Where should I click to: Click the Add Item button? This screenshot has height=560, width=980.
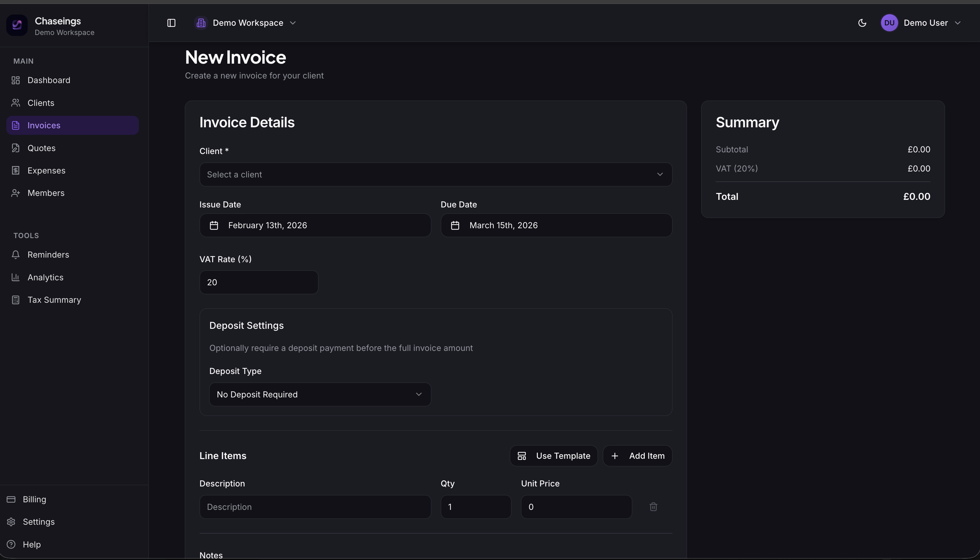[637, 455]
